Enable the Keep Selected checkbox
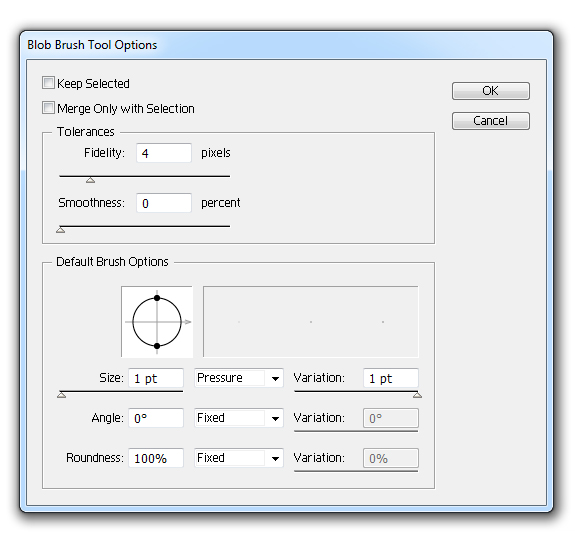Image resolution: width=575 pixels, height=538 pixels. 48,83
